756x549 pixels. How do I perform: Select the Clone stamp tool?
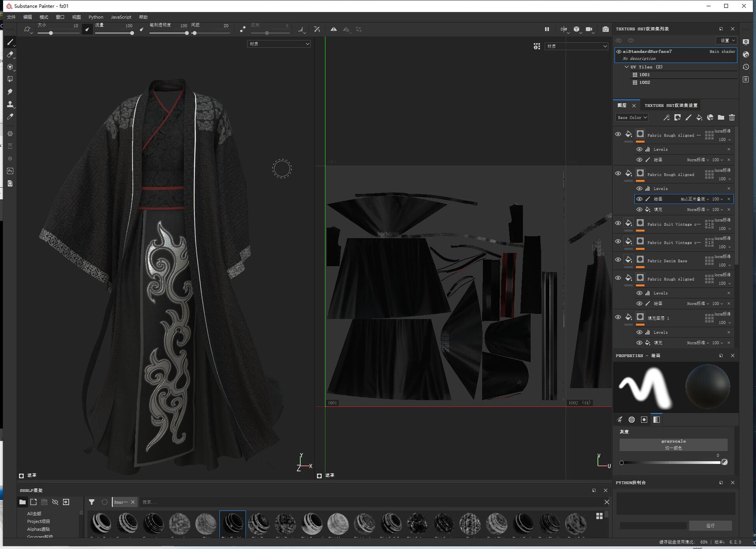(10, 104)
